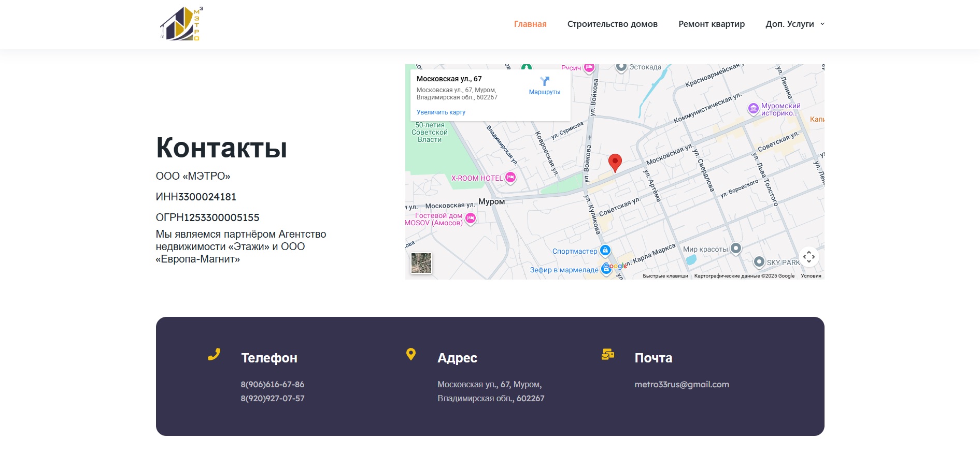Toggle fullscreen map view icon
Image resolution: width=980 pixels, height=452 pixels.
[808, 257]
